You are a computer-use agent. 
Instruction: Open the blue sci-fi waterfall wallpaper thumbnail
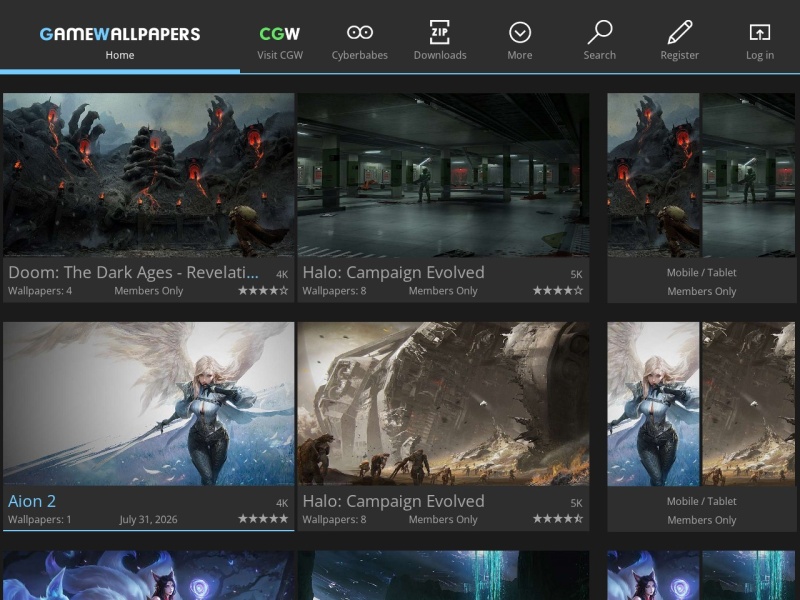pos(443,575)
